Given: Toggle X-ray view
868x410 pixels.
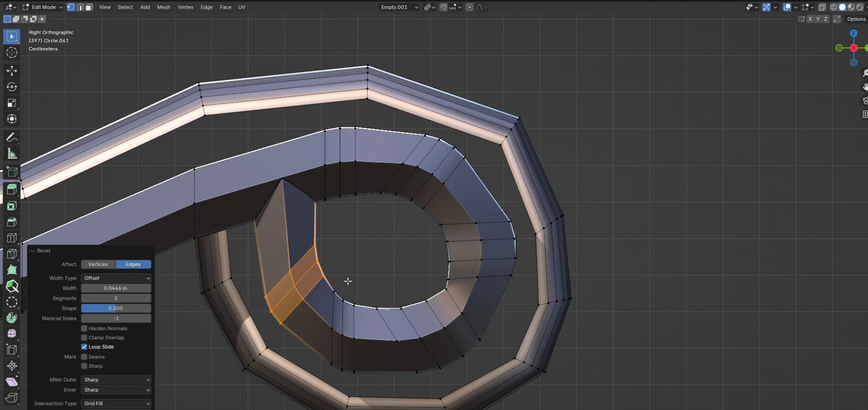Looking at the screenshot, I should pyautogui.click(x=822, y=7).
